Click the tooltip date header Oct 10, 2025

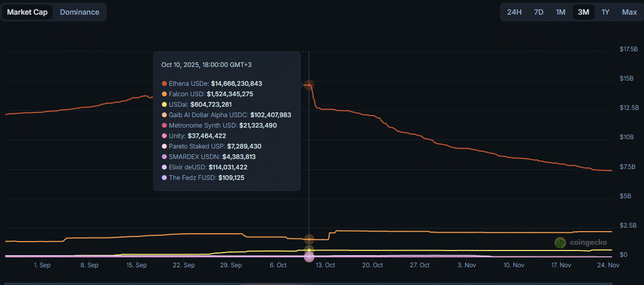click(x=206, y=65)
